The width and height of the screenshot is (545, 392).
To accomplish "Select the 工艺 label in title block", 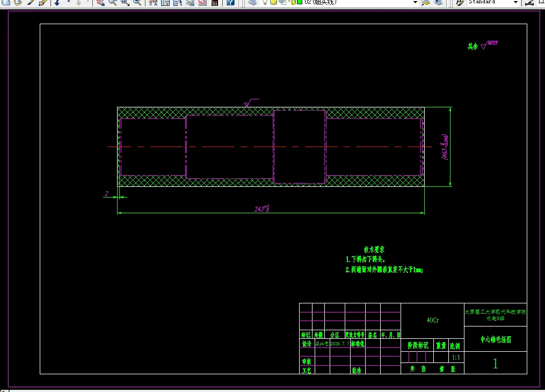I will pyautogui.click(x=307, y=371).
